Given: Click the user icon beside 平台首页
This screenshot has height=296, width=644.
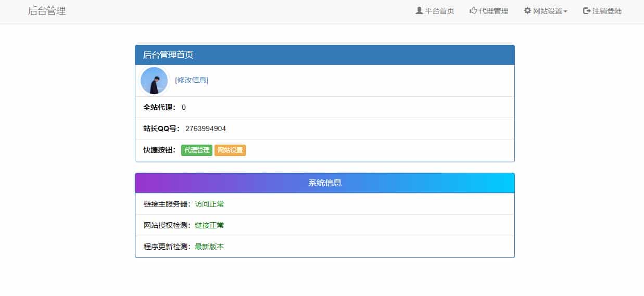Looking at the screenshot, I should [419, 10].
